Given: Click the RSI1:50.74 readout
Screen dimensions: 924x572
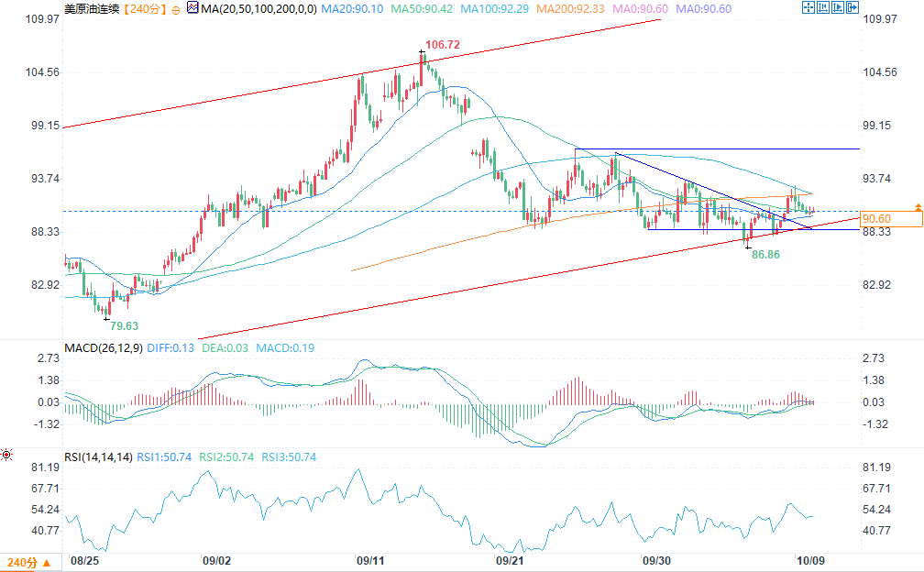Looking at the screenshot, I should 164,457.
